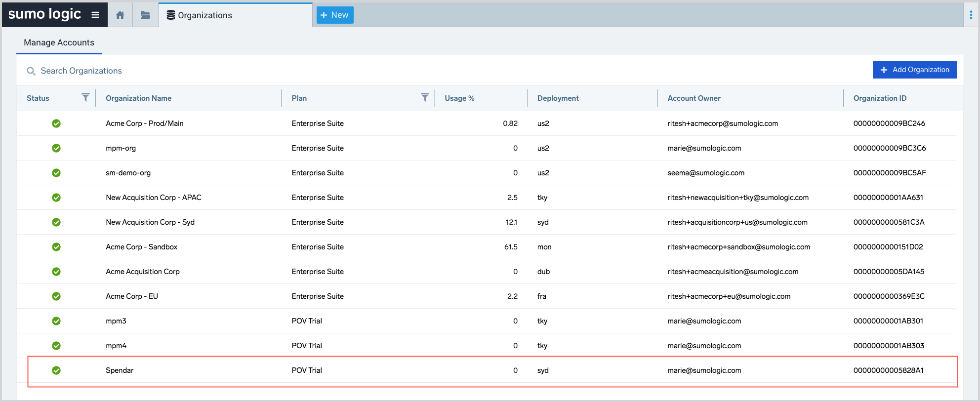Click the search magnifier icon
The image size is (980, 402).
31,71
